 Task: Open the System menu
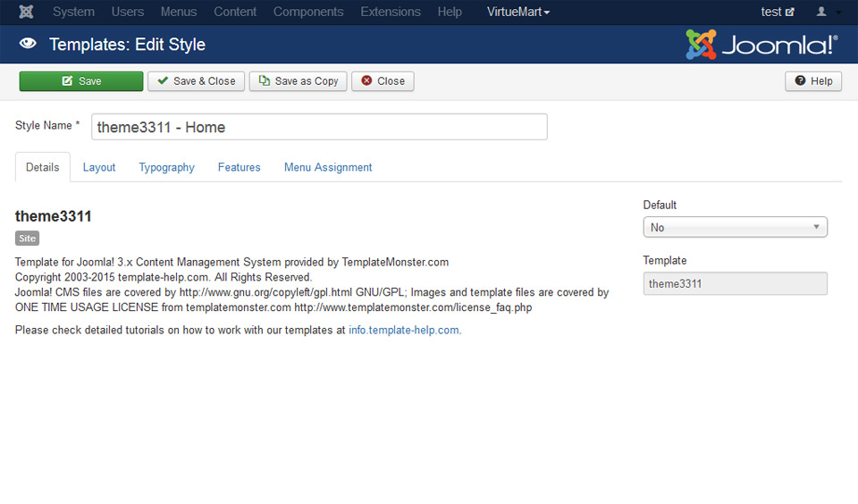73,12
